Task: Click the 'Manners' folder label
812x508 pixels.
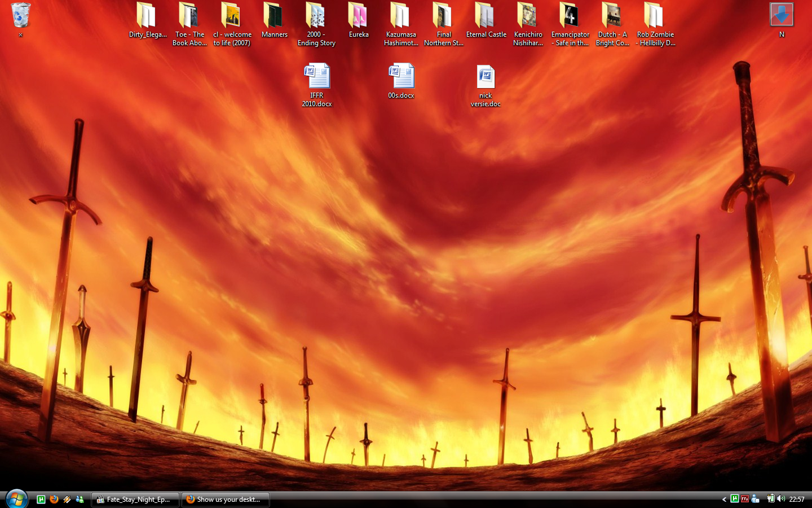Action: tap(275, 34)
